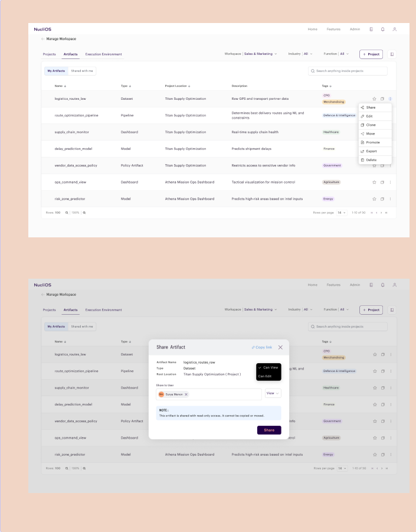Image resolution: width=416 pixels, height=532 pixels.
Task: Open the three-dot menu for delay_prediction_model behind the Share Artifact dialog
Action: pos(391,404)
